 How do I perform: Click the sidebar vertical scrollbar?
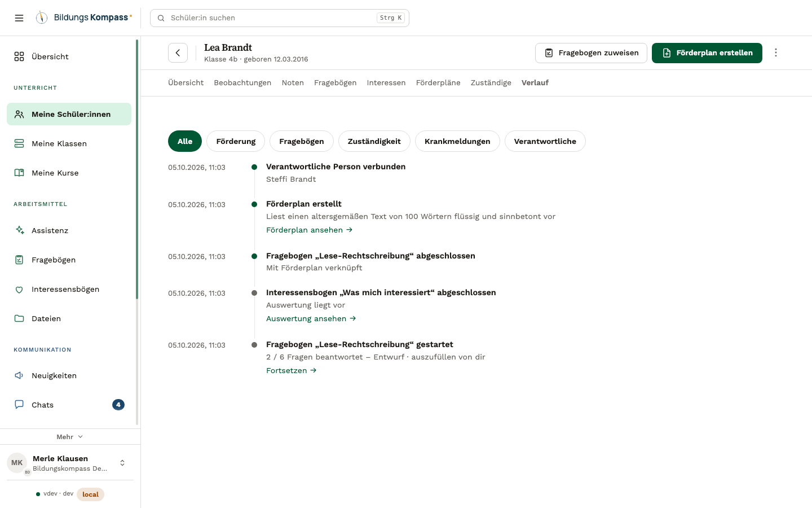137,169
